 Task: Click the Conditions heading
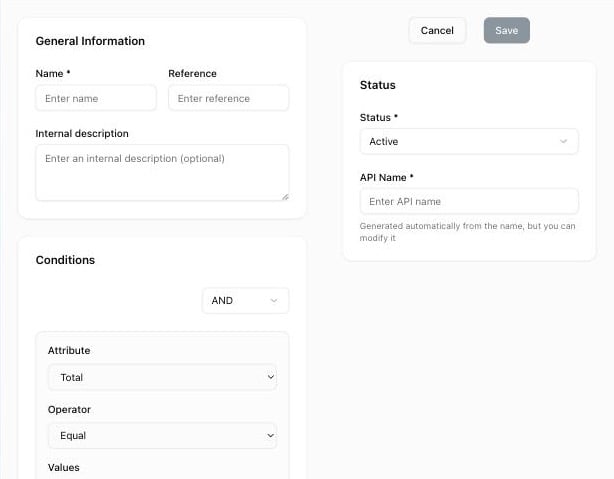(65, 260)
